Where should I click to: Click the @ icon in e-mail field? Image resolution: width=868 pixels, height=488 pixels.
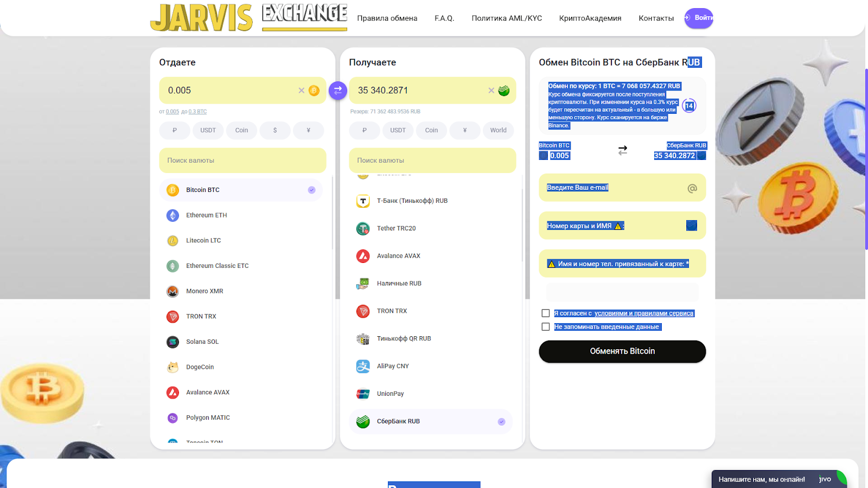[692, 188]
